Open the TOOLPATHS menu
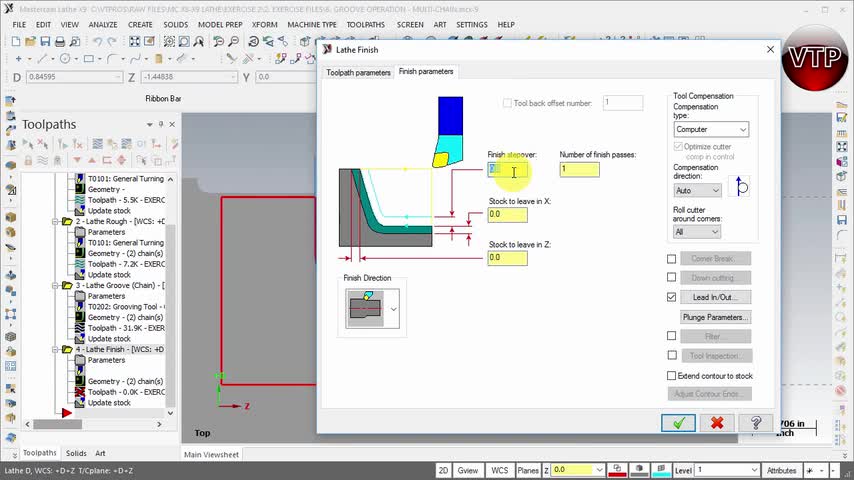Viewport: 854px width, 480px height. (x=365, y=25)
